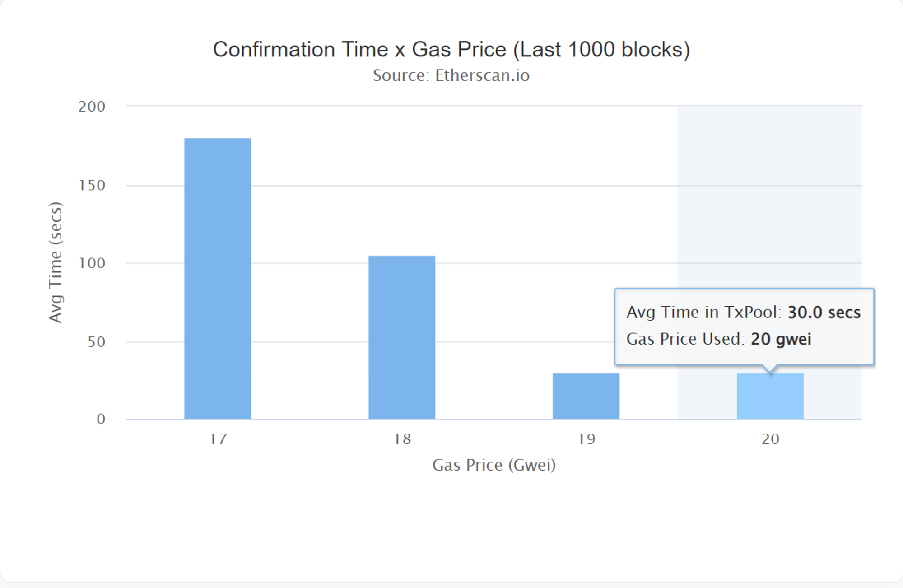
Task: Click the y-axis label 200
Action: pos(92,107)
